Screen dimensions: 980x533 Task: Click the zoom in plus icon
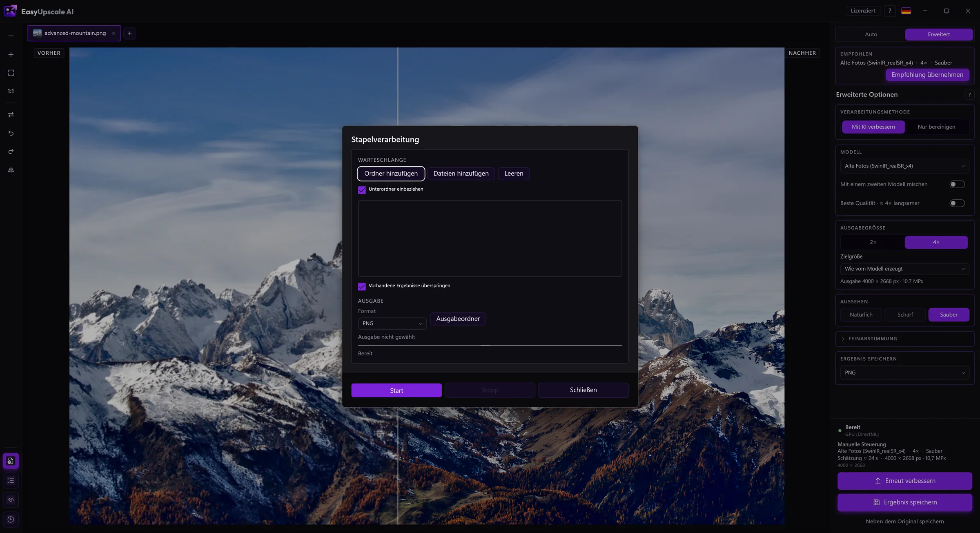tap(11, 54)
